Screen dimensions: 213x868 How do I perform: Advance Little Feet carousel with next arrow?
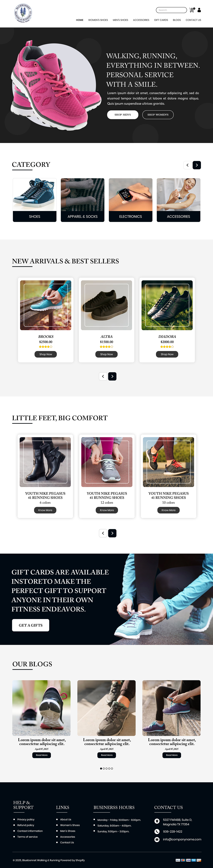pyautogui.click(x=112, y=533)
